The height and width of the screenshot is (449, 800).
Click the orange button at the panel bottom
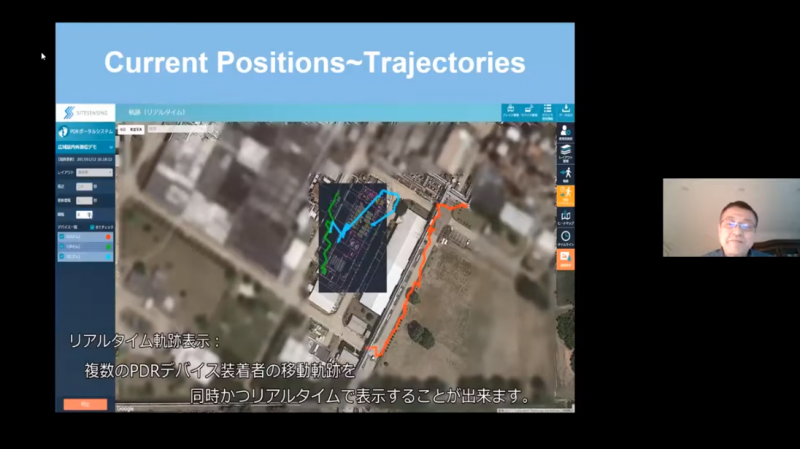point(85,404)
